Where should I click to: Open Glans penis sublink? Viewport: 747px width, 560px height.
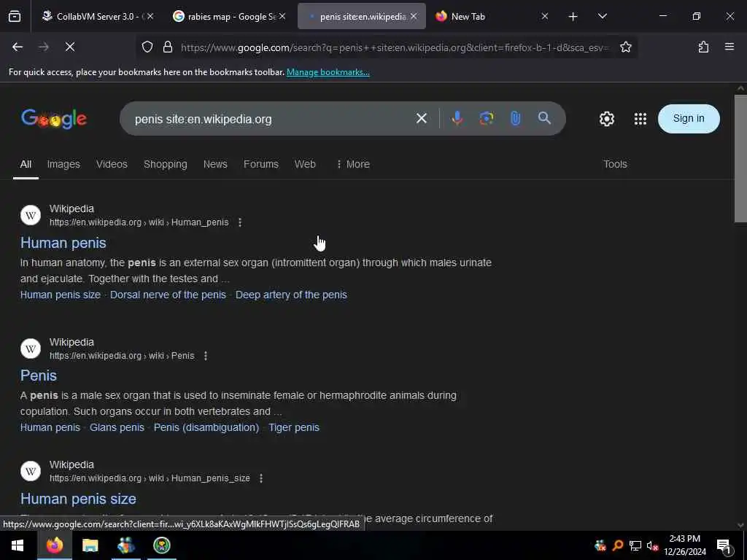[117, 427]
